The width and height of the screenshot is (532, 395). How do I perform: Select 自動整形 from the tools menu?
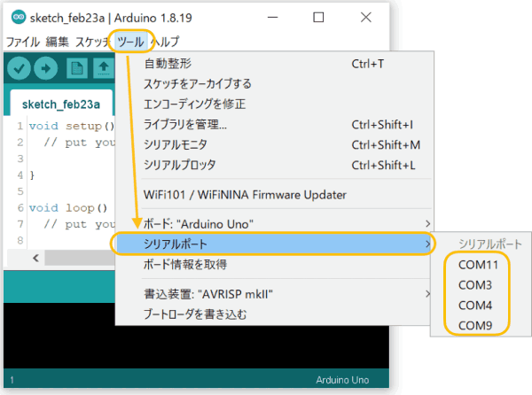[x=274, y=64]
